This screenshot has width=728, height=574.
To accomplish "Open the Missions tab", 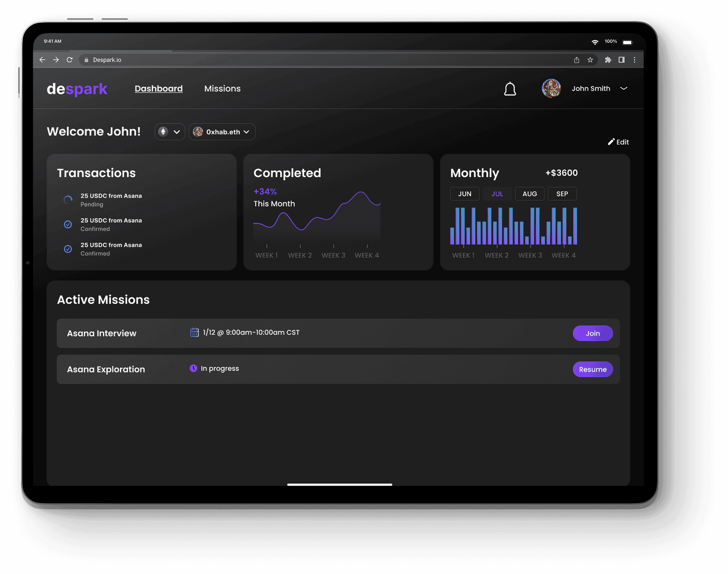I will [x=222, y=89].
